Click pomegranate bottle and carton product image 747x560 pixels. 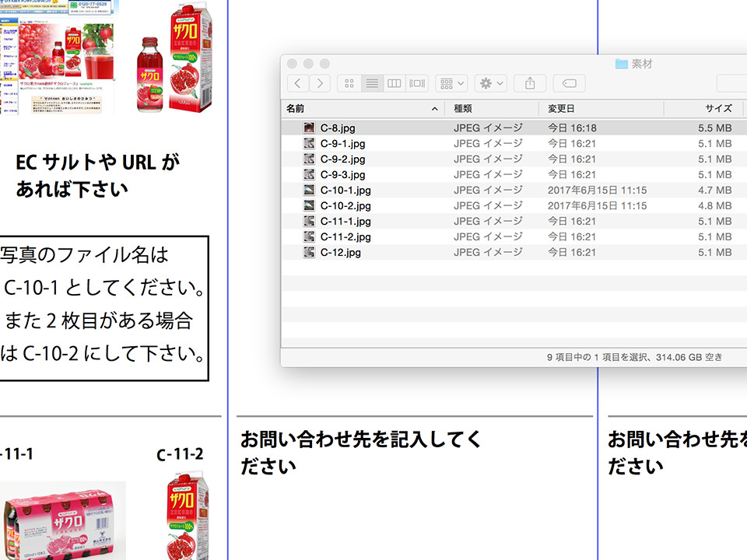pos(174,58)
